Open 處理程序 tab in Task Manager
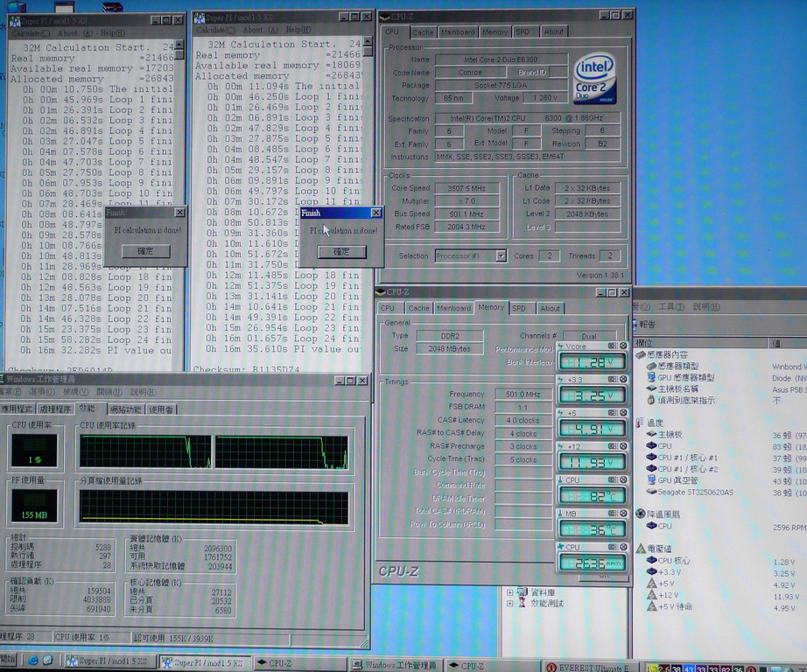This screenshot has height=672, width=807. pyautogui.click(x=55, y=409)
